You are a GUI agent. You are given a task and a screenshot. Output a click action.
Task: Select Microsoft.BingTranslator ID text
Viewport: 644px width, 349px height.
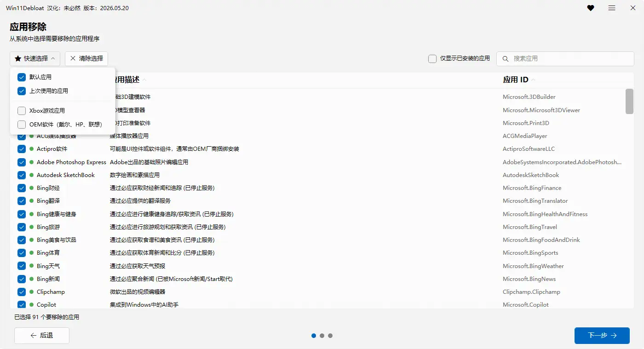click(535, 201)
